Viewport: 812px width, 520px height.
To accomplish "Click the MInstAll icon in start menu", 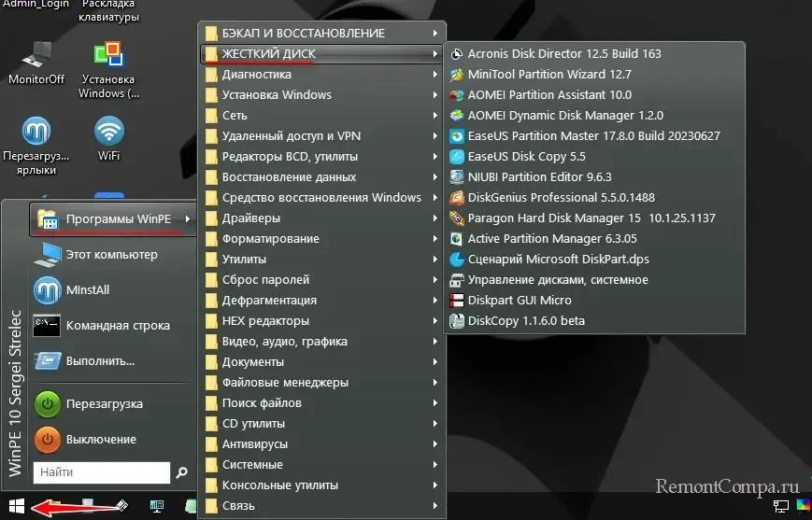I will (47, 290).
